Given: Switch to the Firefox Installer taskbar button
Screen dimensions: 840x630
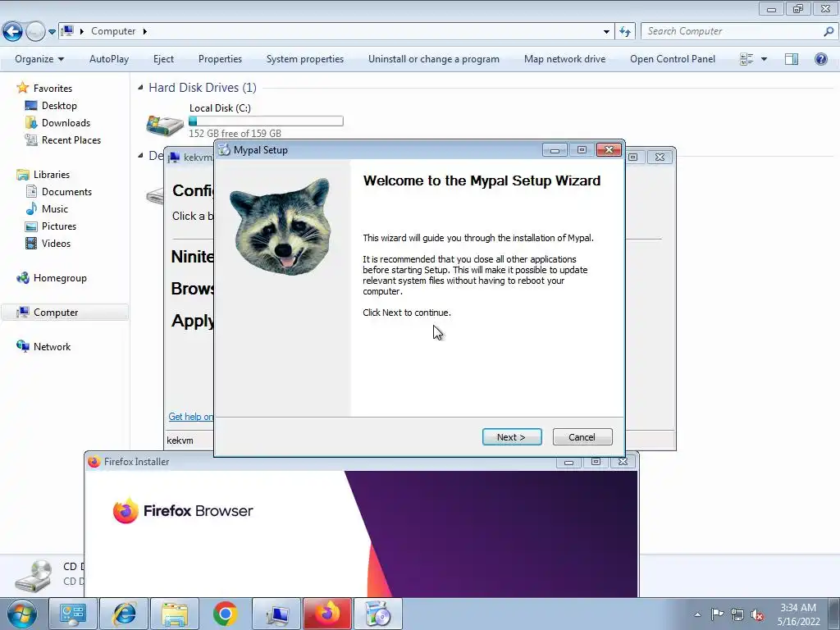Looking at the screenshot, I should [x=327, y=614].
